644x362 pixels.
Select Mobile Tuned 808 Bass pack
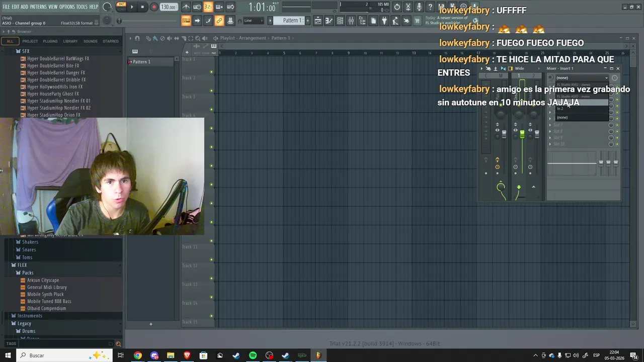[x=46, y=301]
